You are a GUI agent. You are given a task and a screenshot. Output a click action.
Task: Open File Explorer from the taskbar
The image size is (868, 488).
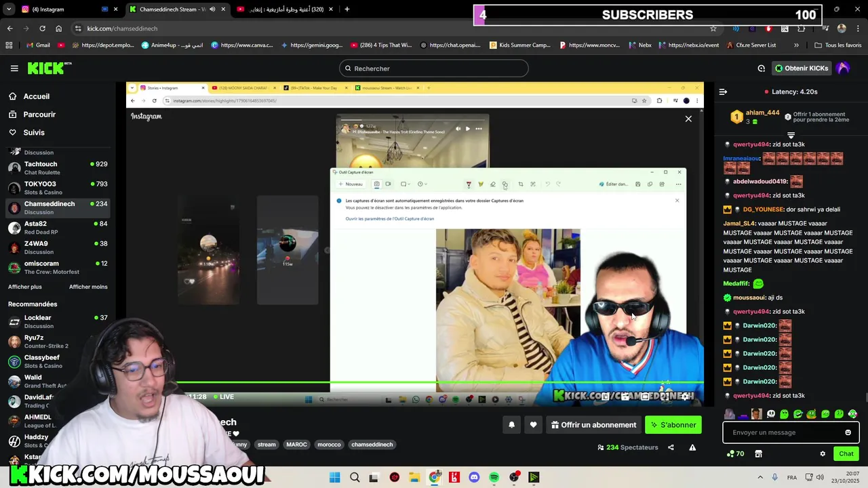pos(414,478)
